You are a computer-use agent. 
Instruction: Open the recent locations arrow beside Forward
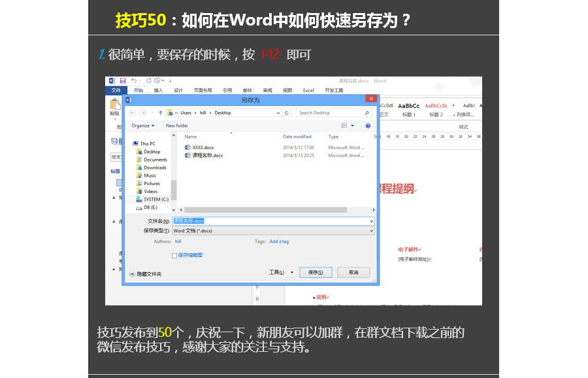click(152, 112)
